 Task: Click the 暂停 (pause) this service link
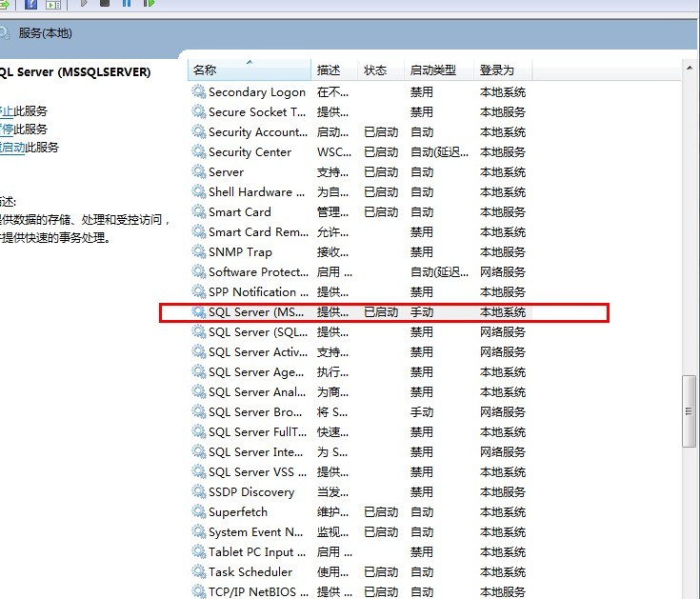[7, 130]
